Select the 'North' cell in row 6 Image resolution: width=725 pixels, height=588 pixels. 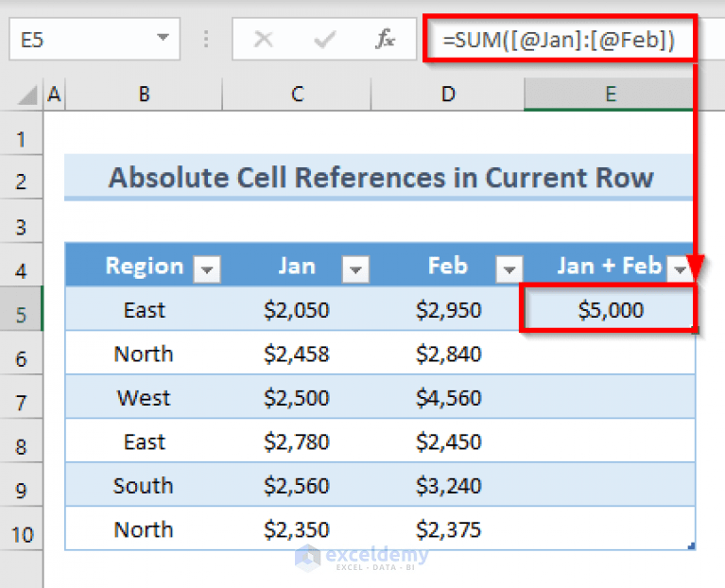[x=144, y=353]
